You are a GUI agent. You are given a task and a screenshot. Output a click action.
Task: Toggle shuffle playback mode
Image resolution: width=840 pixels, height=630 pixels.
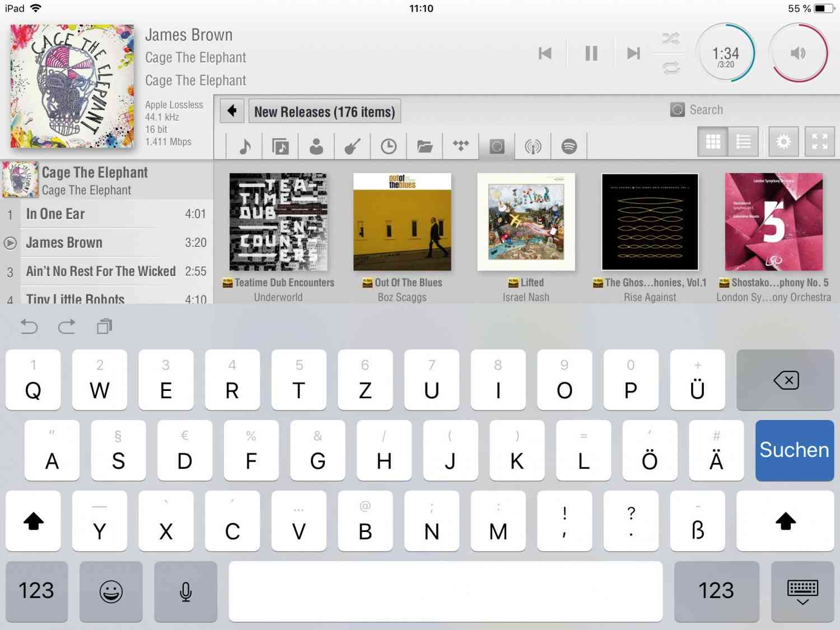tap(671, 39)
